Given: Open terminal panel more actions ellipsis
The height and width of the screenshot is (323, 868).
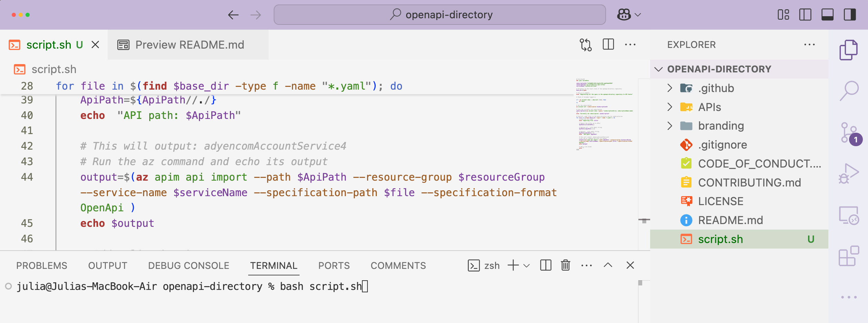Looking at the screenshot, I should point(586,265).
